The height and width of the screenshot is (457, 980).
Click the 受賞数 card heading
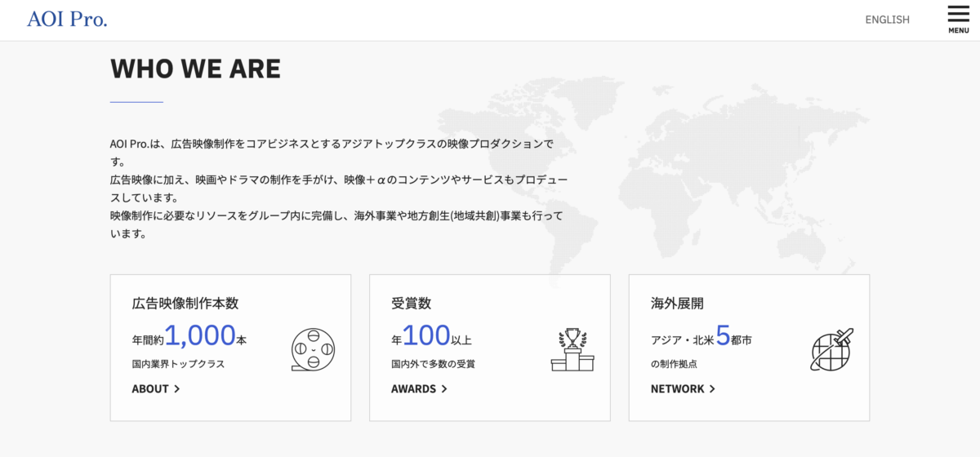point(411,304)
